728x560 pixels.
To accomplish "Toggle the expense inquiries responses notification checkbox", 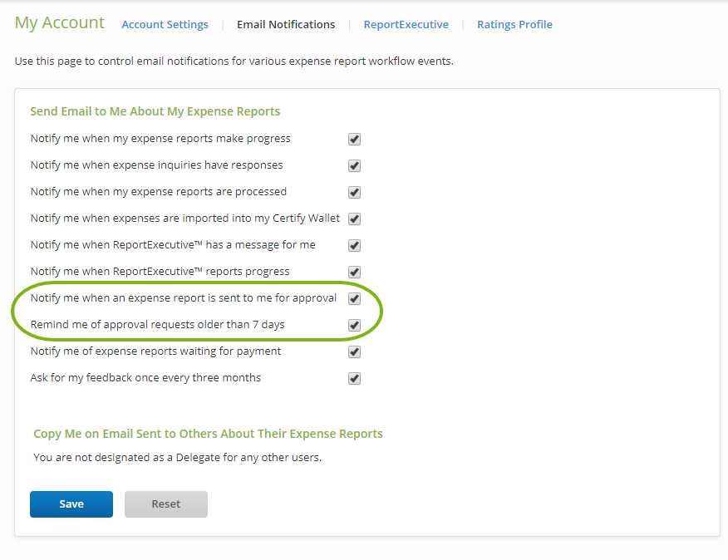I will 354,165.
